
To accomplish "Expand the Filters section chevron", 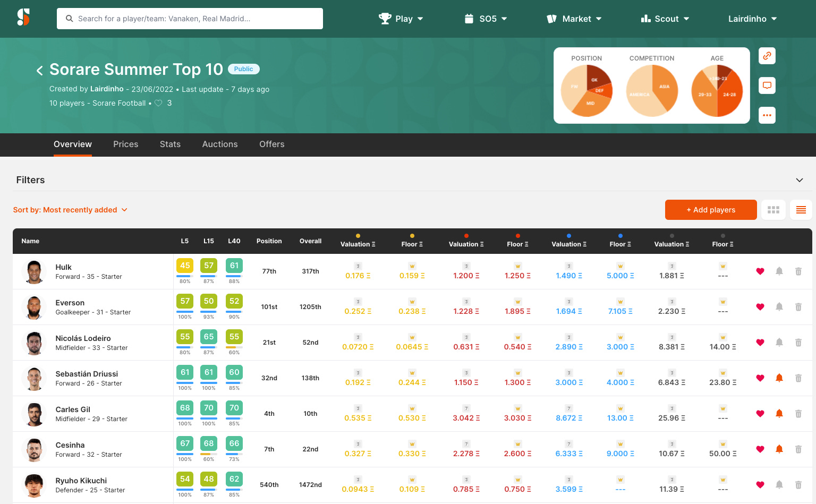I will tap(800, 180).
